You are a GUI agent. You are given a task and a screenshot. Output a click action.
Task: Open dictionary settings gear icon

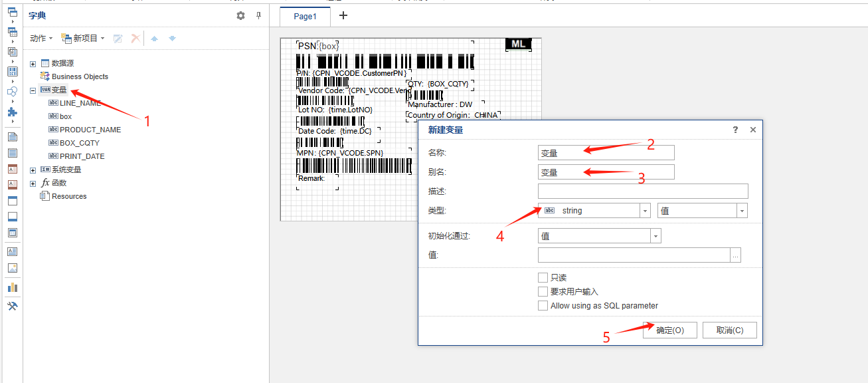pyautogui.click(x=240, y=16)
